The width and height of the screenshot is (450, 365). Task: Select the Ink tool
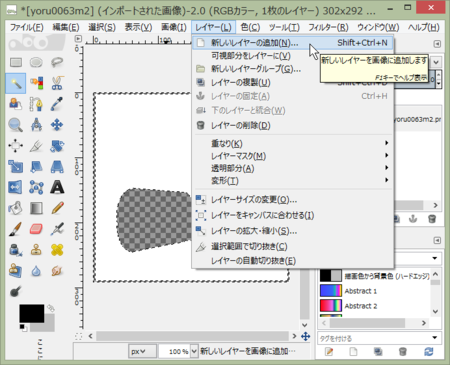pyautogui.click(x=16, y=250)
